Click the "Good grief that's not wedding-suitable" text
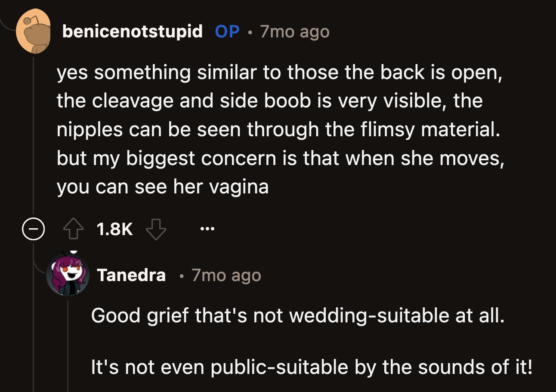 click(x=297, y=316)
